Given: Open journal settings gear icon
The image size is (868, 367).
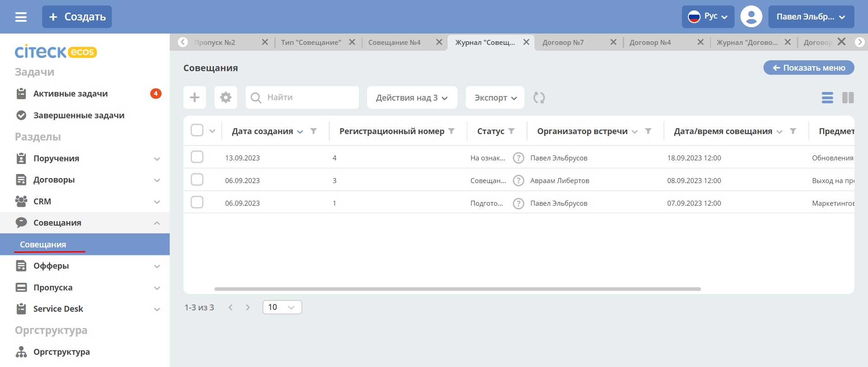Looking at the screenshot, I should click(225, 97).
